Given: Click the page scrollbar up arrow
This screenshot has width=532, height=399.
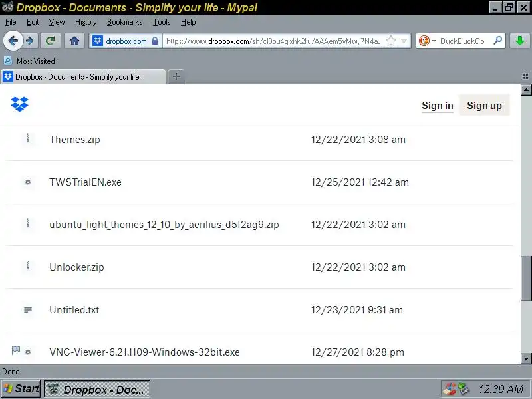Looking at the screenshot, I should click(526, 90).
